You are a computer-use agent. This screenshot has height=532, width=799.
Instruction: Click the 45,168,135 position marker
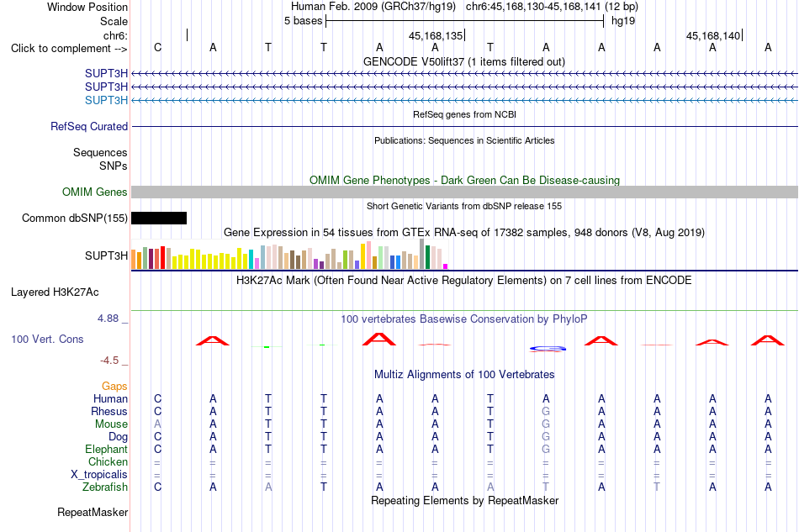tap(436, 35)
